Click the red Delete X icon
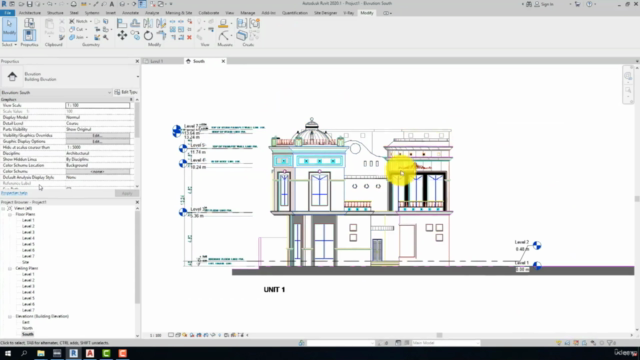The image size is (640, 360). [x=189, y=37]
